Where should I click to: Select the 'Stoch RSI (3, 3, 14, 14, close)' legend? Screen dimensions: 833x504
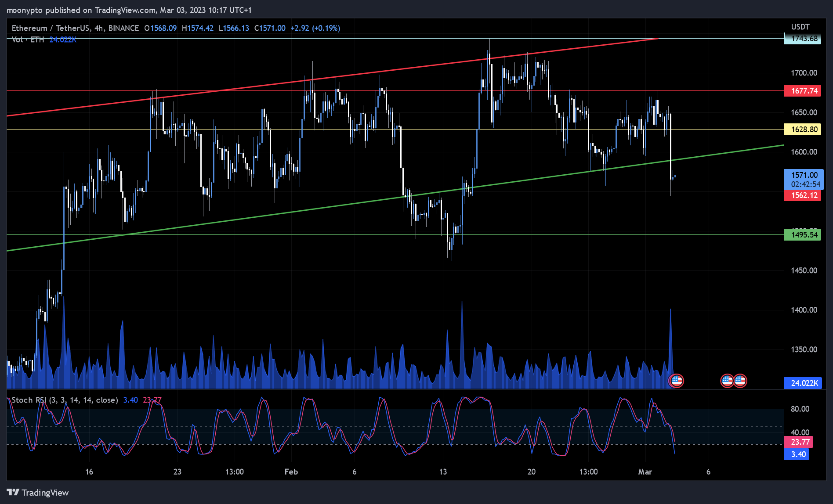click(x=65, y=400)
